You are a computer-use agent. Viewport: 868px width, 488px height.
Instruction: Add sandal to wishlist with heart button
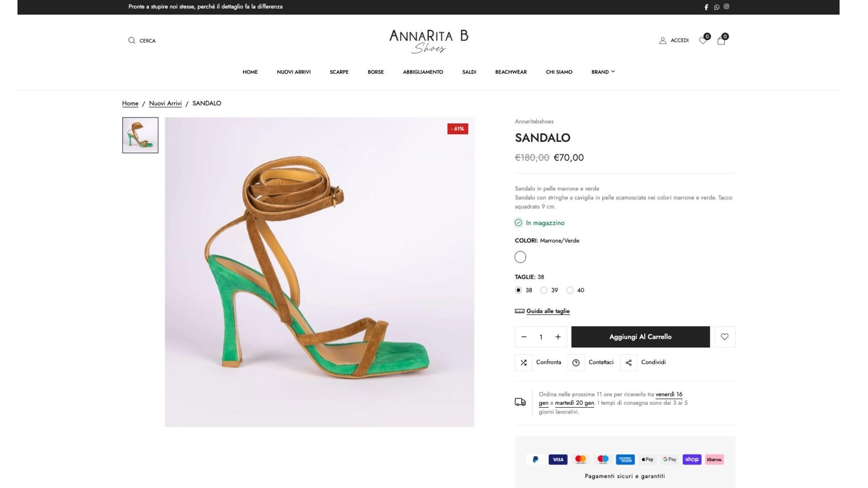pos(725,337)
